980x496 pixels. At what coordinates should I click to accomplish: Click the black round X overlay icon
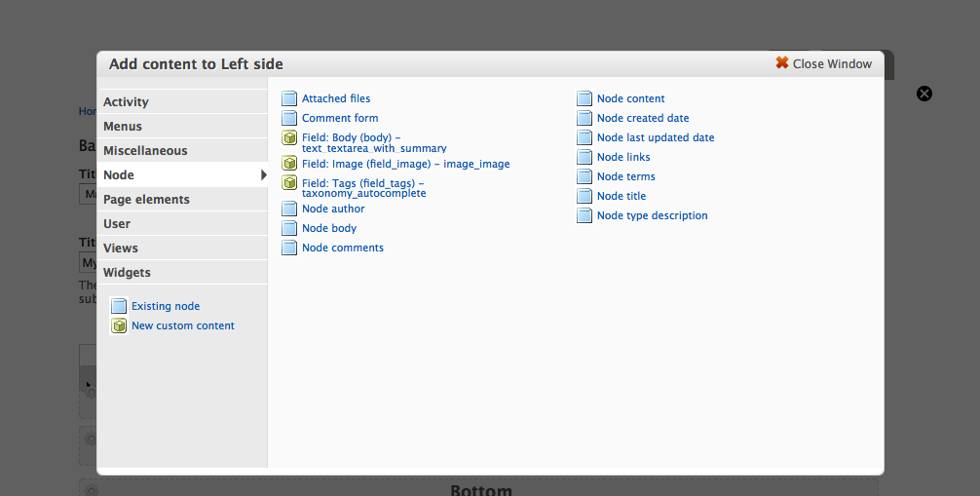(x=924, y=94)
